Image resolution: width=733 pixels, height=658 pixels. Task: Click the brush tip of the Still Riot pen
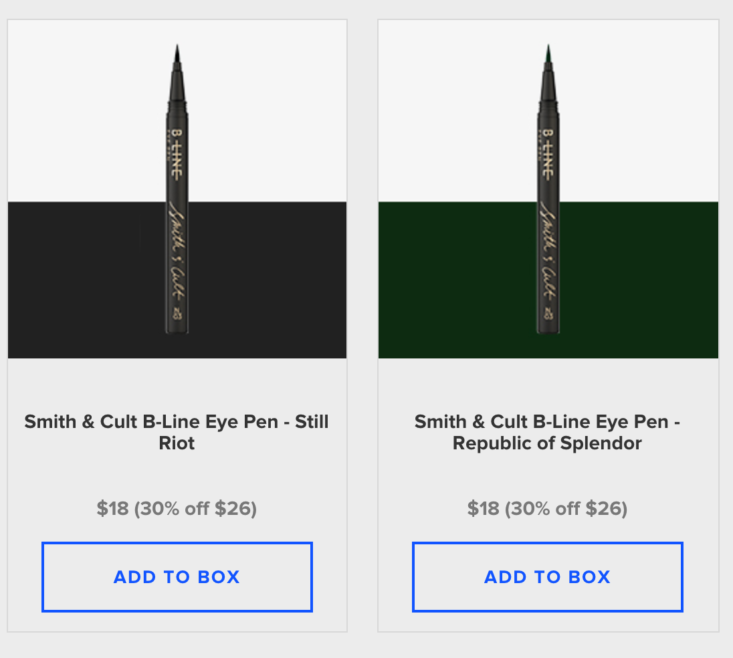(x=177, y=54)
